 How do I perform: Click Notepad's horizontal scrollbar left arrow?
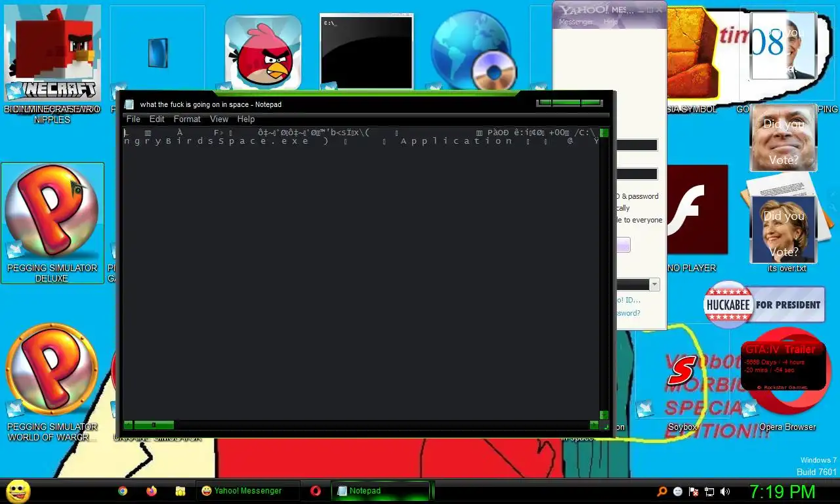(129, 425)
